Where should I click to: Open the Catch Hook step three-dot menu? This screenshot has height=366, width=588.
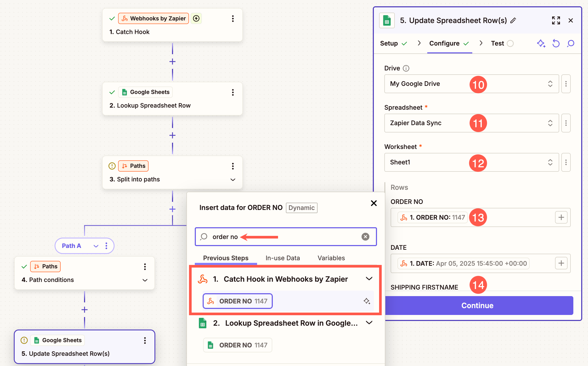pos(232,19)
